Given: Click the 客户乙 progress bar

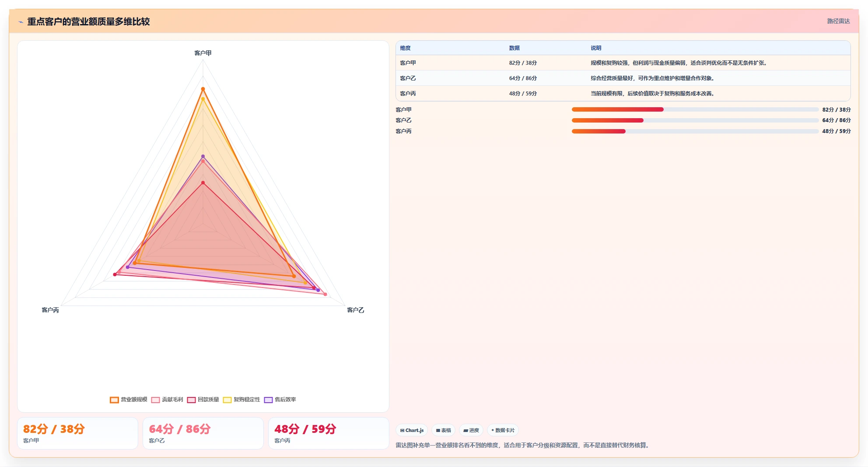Looking at the screenshot, I should [x=695, y=120].
